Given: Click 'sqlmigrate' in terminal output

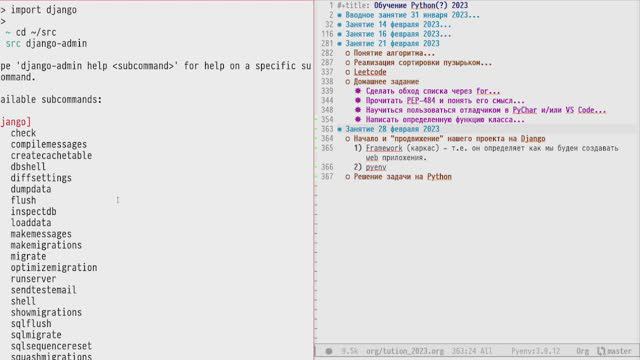Looking at the screenshot, I should [36, 335].
